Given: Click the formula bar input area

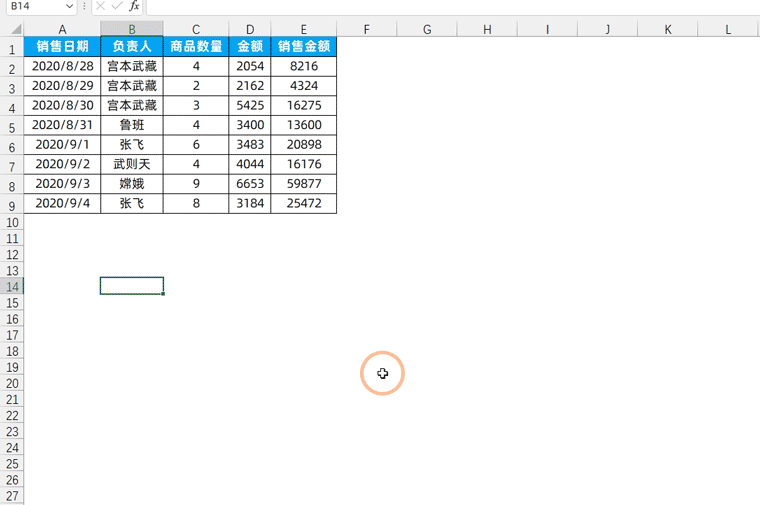Looking at the screenshot, I should pos(450,6).
